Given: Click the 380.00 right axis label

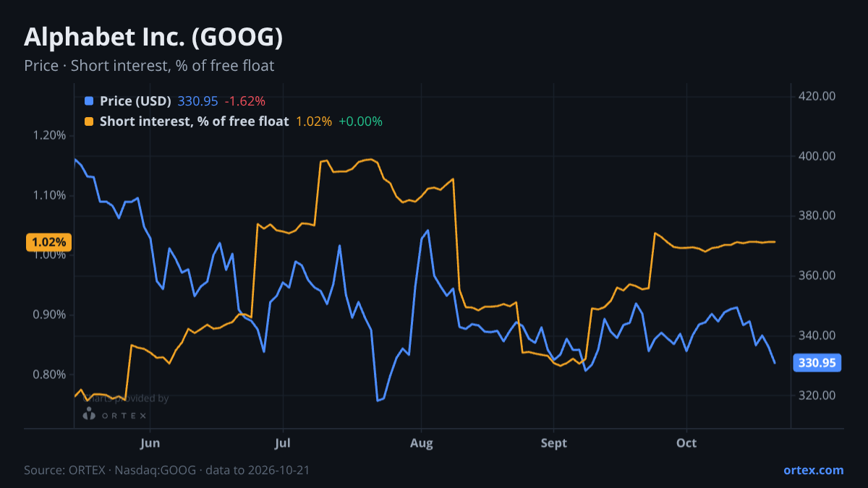Looking at the screenshot, I should coord(817,215).
